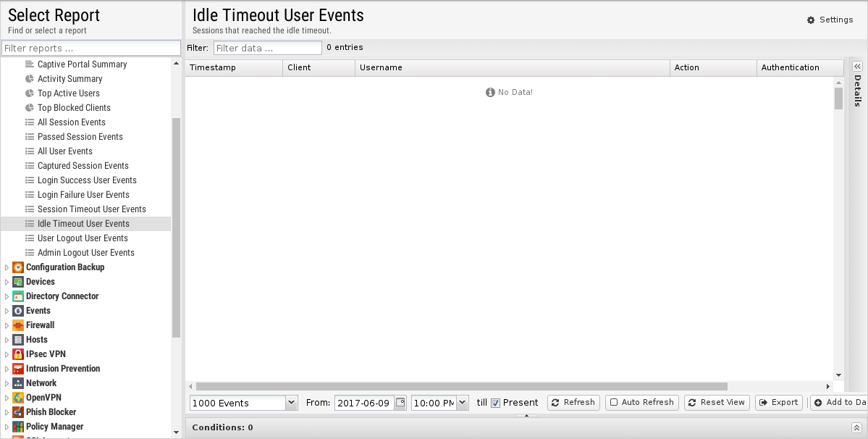Image resolution: width=868 pixels, height=439 pixels.
Task: Sort by the Action column header
Action: click(x=713, y=67)
